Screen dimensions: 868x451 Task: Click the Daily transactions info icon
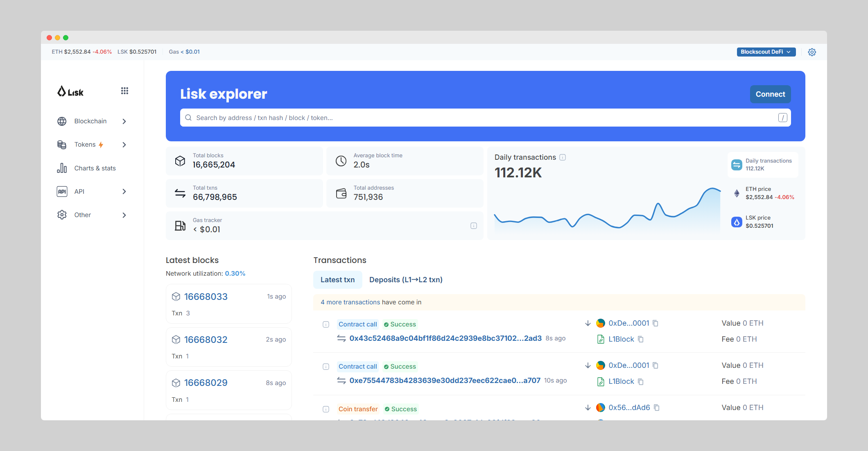[x=563, y=157]
